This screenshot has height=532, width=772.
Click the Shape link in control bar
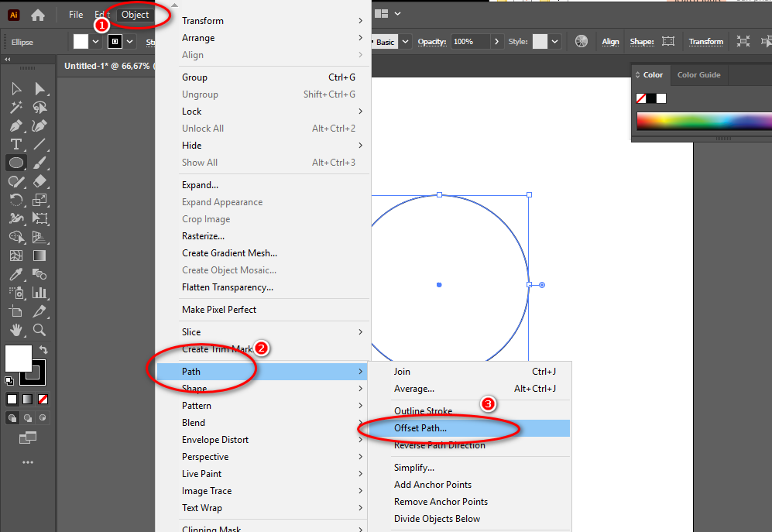coord(641,42)
